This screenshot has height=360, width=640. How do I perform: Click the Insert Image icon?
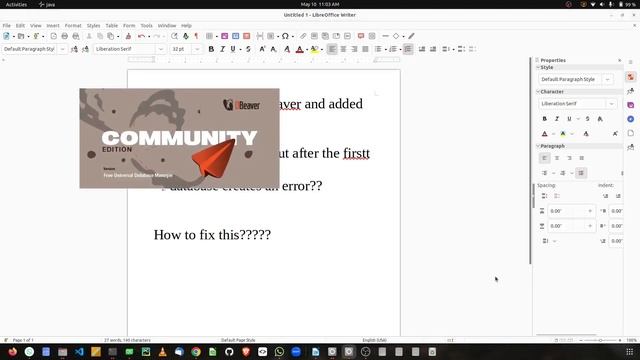click(x=224, y=36)
